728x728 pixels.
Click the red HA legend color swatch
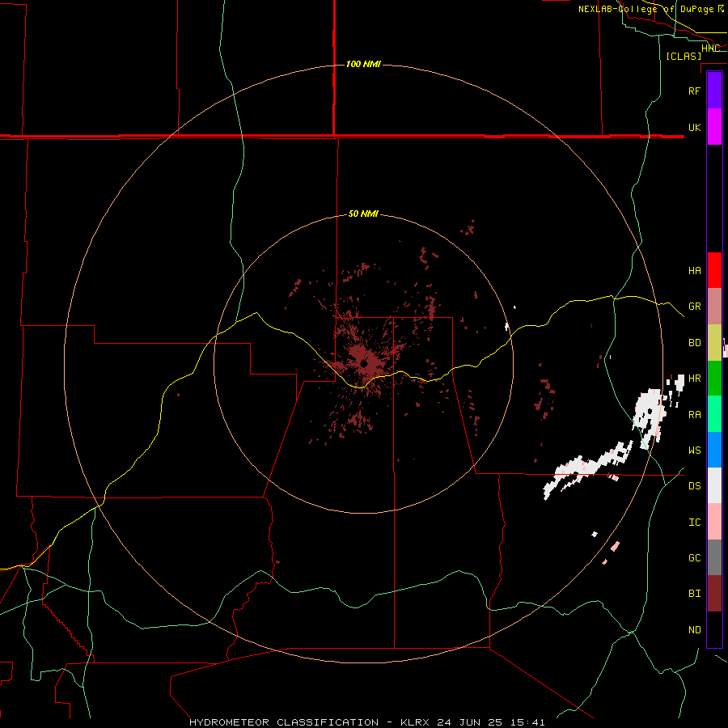coord(714,270)
